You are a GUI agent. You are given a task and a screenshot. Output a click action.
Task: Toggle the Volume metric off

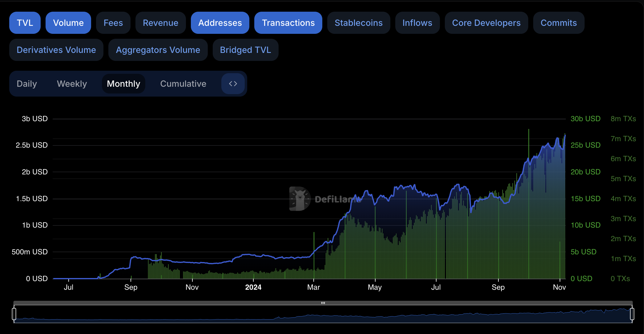point(68,23)
